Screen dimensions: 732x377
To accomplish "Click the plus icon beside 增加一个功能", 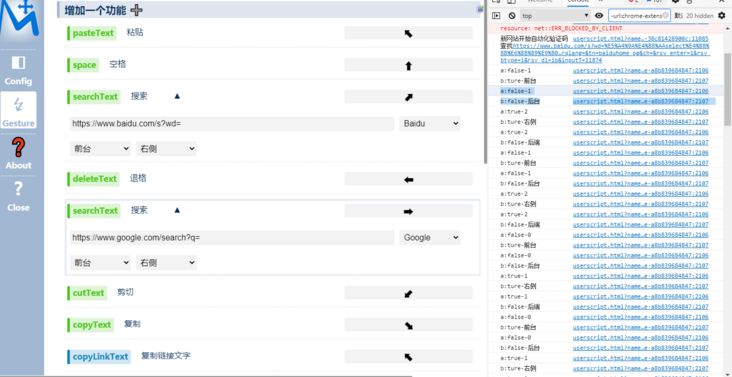I will pos(136,9).
